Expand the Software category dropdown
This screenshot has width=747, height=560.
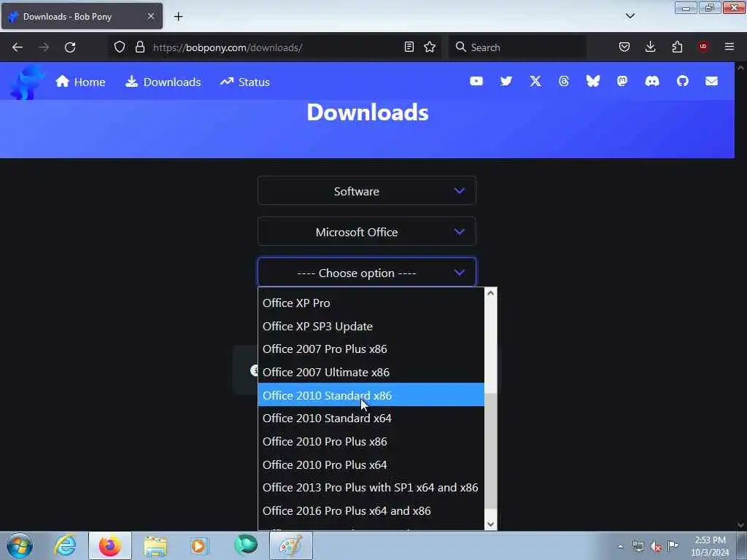(x=367, y=191)
